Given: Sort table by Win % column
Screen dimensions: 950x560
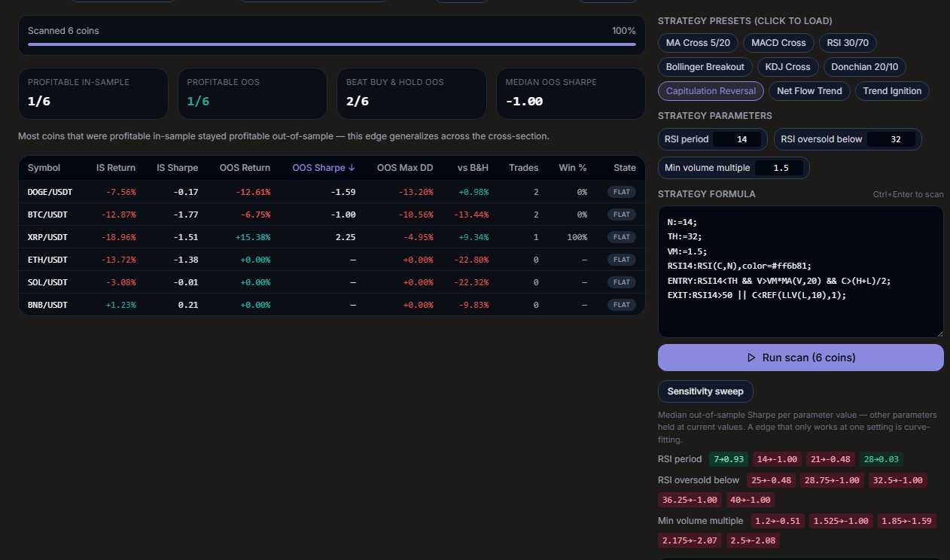Looking at the screenshot, I should tap(572, 168).
